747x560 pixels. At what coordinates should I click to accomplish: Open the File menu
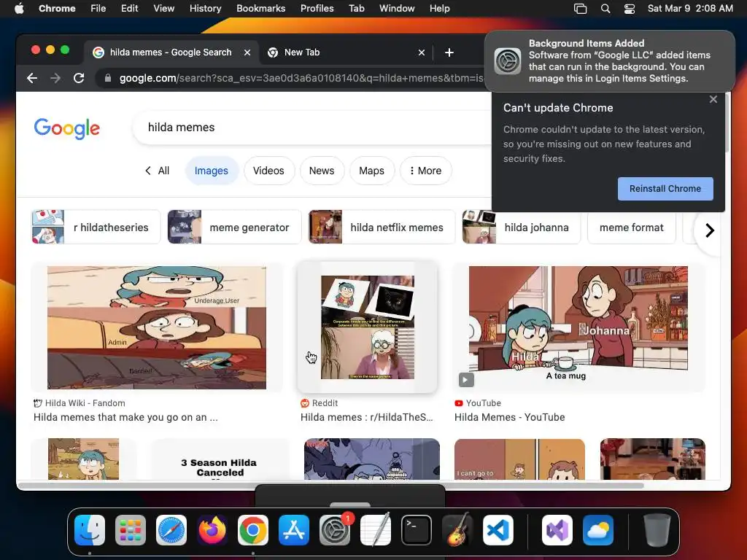pyautogui.click(x=98, y=9)
